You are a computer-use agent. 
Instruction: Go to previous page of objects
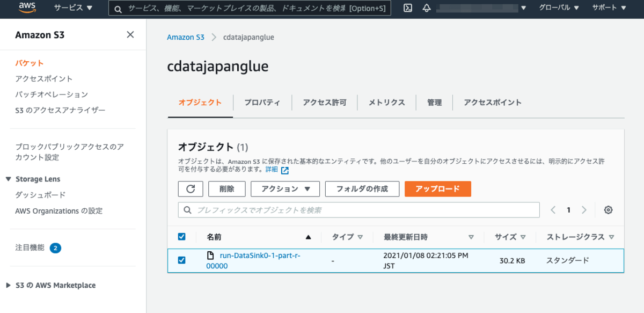553,210
